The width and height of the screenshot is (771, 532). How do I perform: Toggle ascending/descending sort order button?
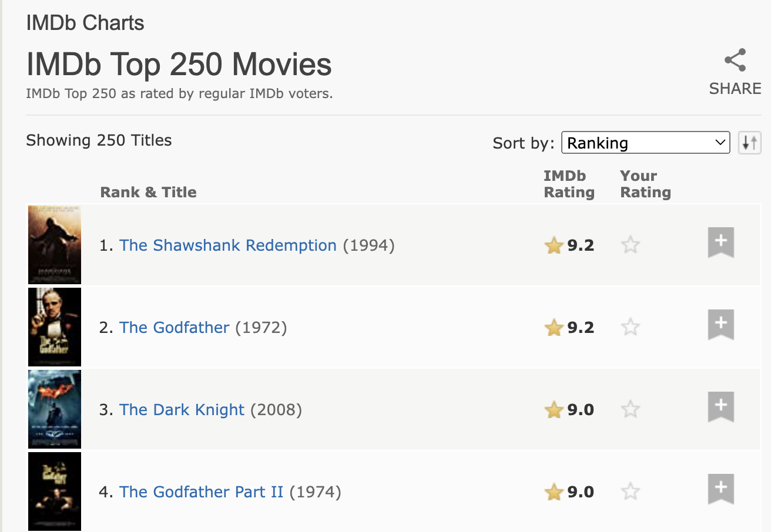pyautogui.click(x=749, y=143)
